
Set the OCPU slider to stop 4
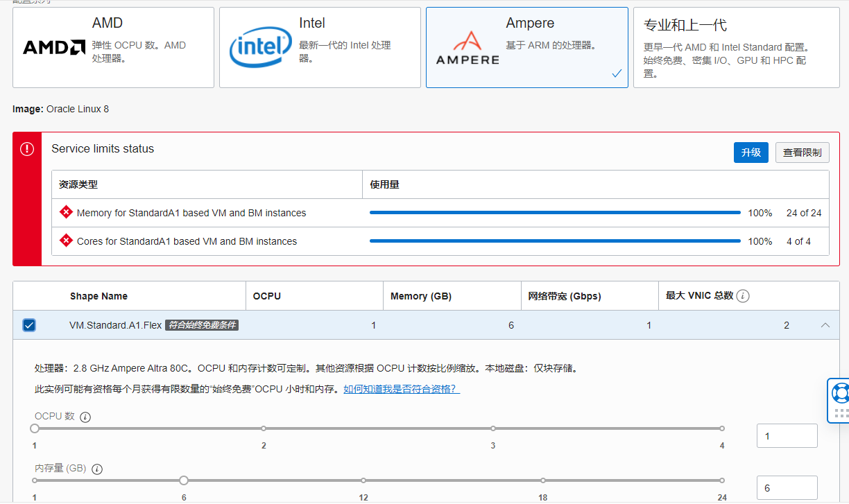[722, 428]
